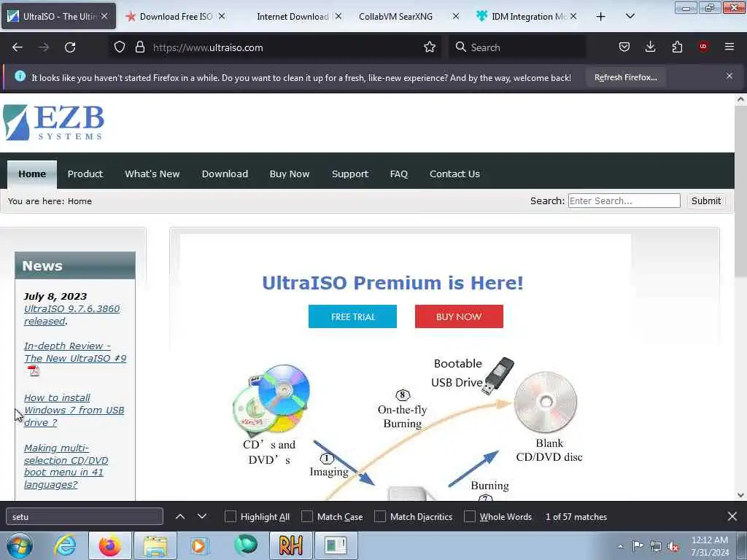Open the Buy Now menu item
Viewport: 747px width, 560px height.
click(290, 174)
